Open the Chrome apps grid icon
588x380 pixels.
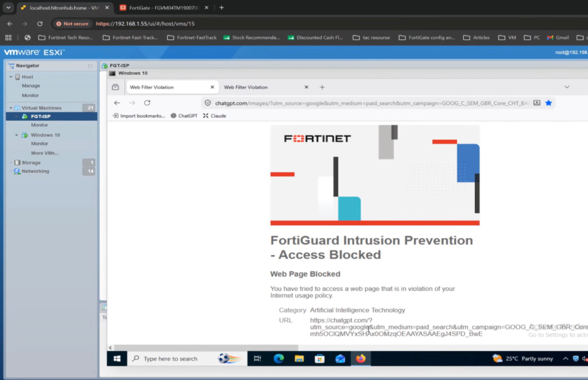point(8,37)
